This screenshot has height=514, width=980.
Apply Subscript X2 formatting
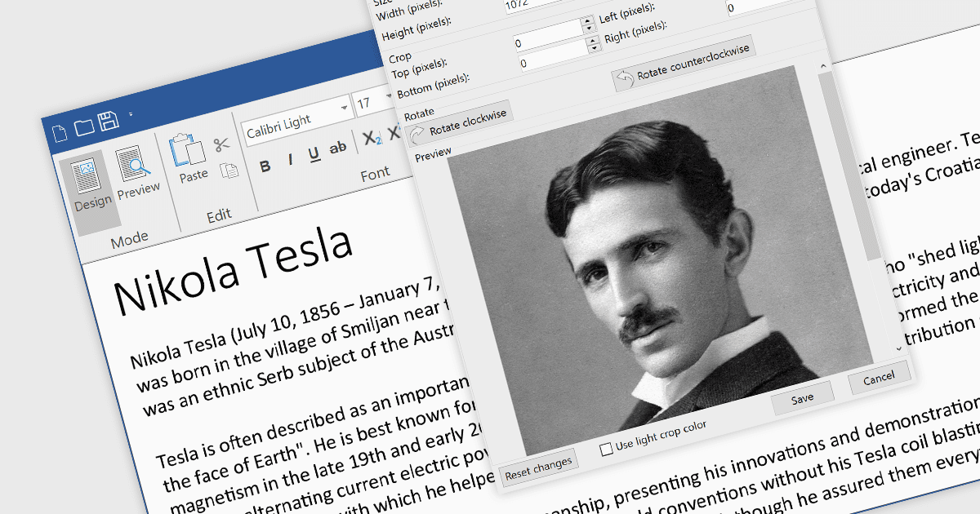(372, 139)
